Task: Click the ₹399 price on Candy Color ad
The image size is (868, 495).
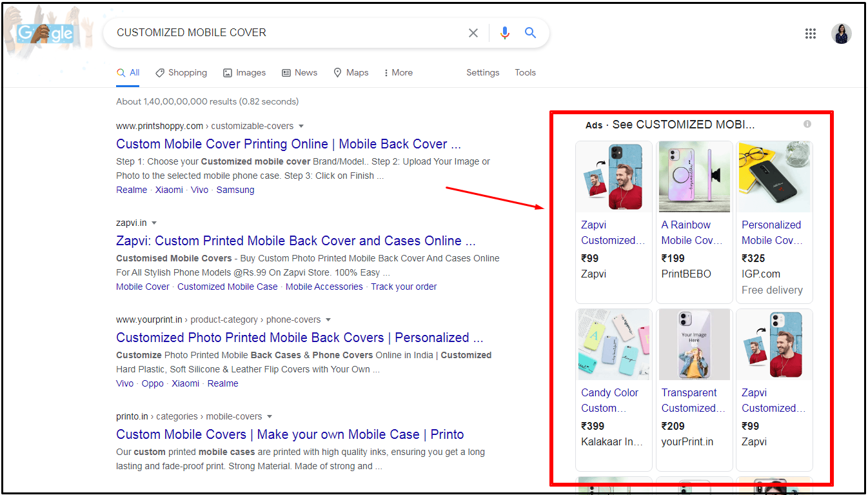Action: point(593,426)
